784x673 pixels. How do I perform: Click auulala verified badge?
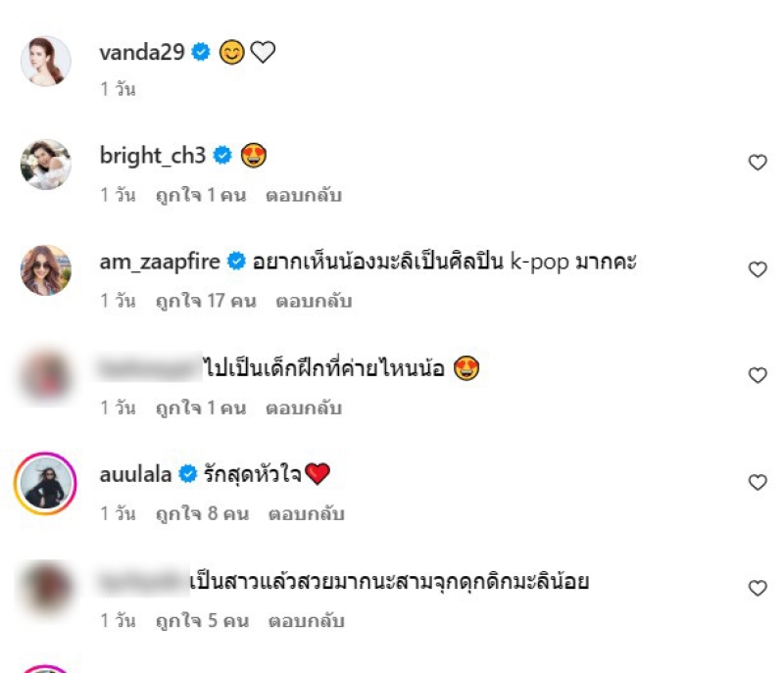(188, 474)
